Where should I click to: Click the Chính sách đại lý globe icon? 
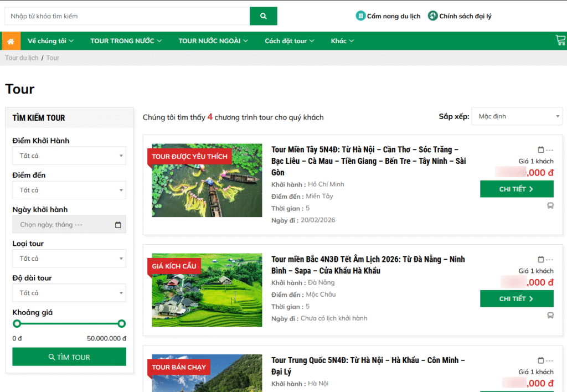(x=432, y=16)
